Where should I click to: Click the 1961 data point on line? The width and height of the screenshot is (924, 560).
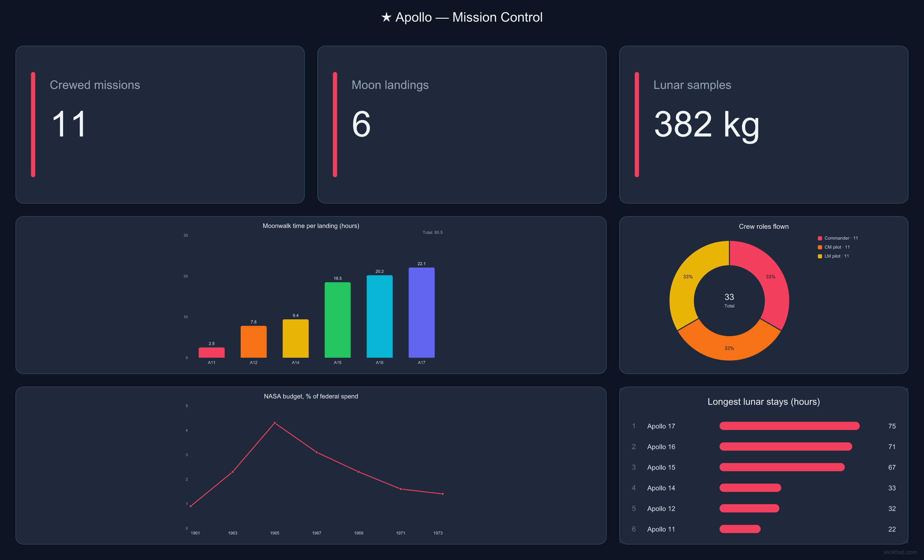[191, 506]
